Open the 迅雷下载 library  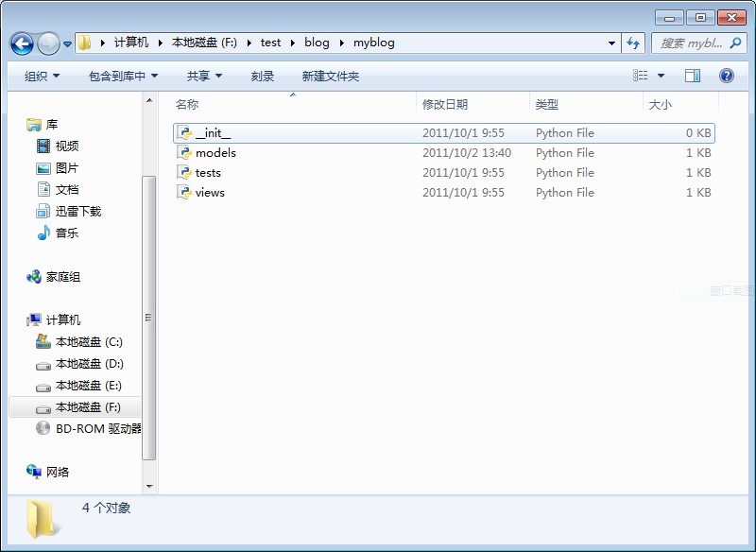click(x=69, y=211)
